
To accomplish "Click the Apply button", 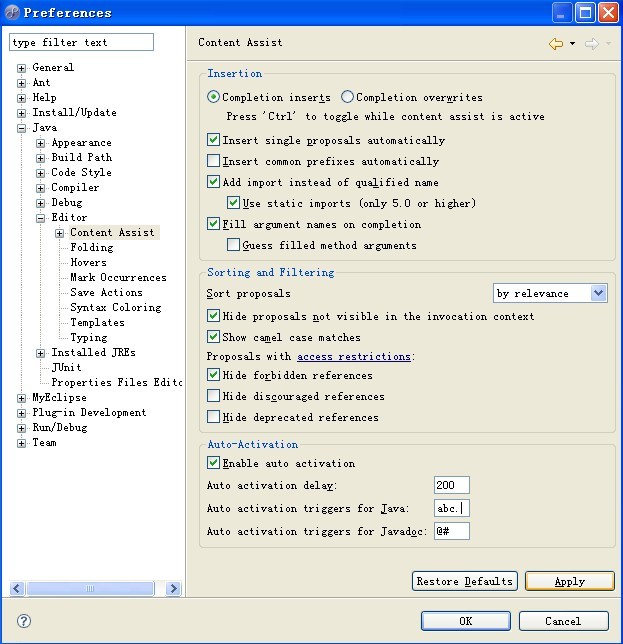I will pos(570,581).
